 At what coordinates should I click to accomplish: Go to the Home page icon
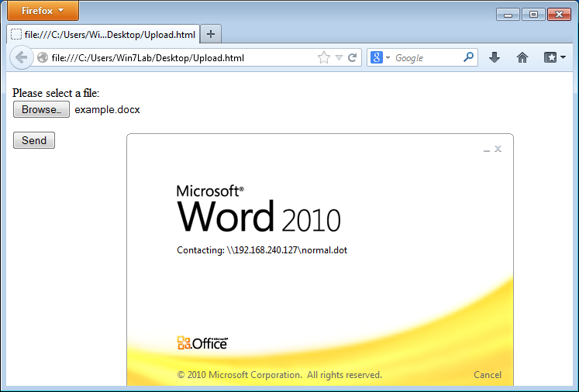[x=522, y=57]
